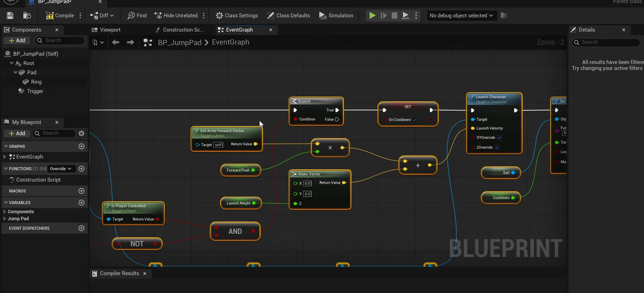
Task: Toggle Hide Unrelated nodes
Action: point(176,16)
